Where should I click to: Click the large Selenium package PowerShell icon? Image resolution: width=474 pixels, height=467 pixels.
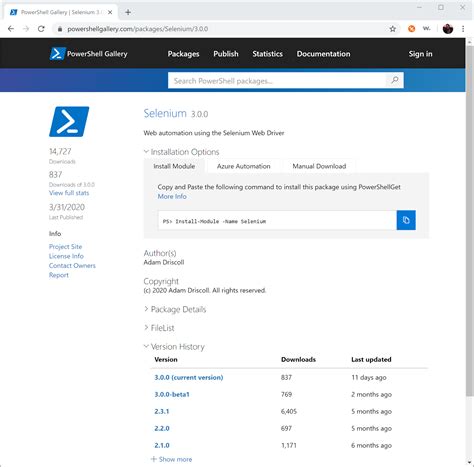pyautogui.click(x=69, y=122)
